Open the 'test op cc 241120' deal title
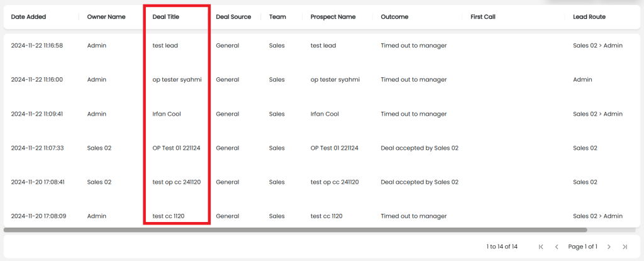644x261 pixels. point(177,182)
